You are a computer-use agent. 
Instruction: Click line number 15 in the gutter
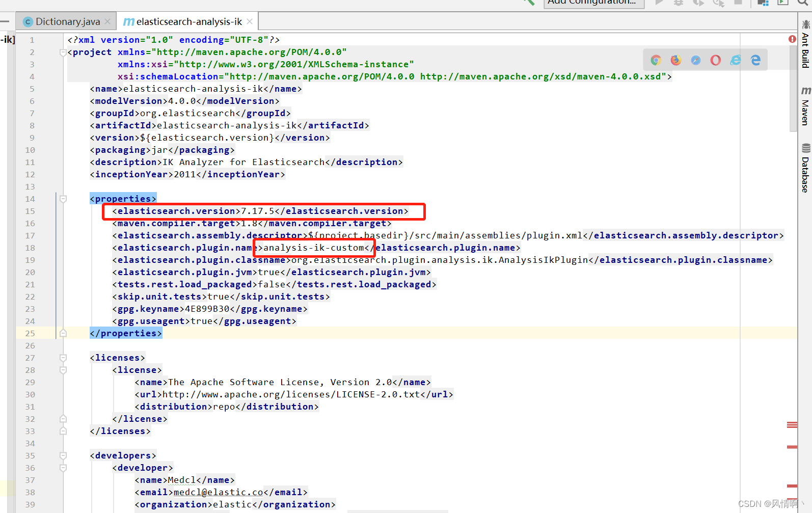[x=30, y=211]
